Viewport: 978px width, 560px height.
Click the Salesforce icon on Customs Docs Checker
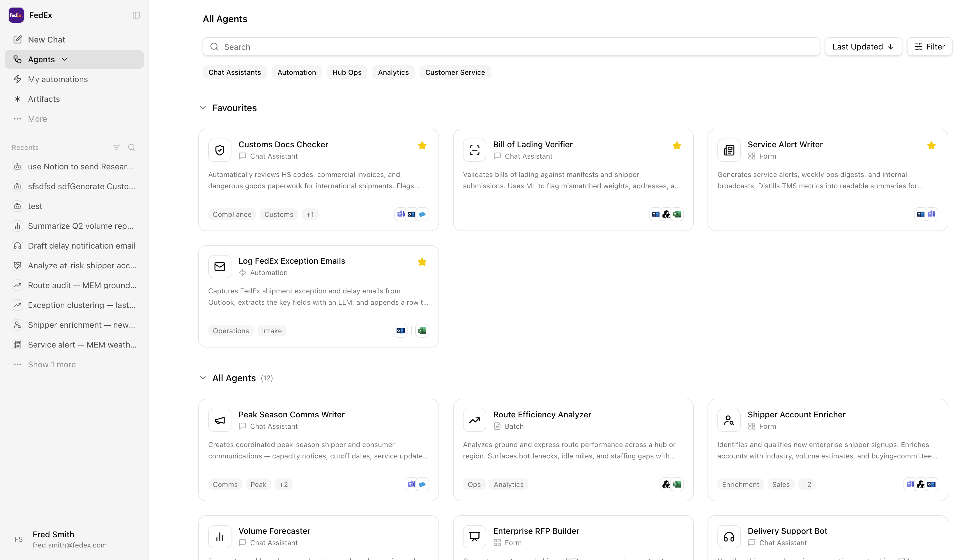click(422, 214)
